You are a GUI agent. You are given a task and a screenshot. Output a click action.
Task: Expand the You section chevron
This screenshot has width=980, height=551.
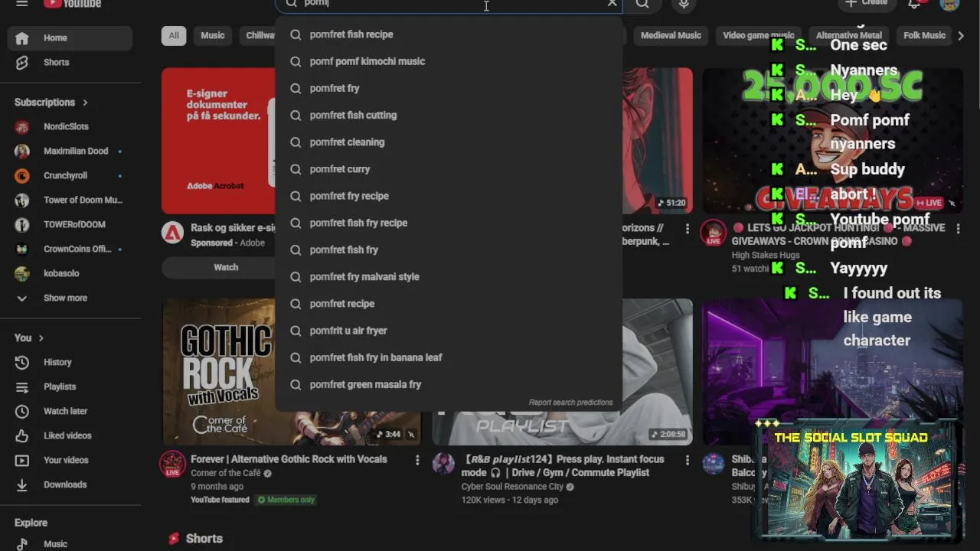41,337
